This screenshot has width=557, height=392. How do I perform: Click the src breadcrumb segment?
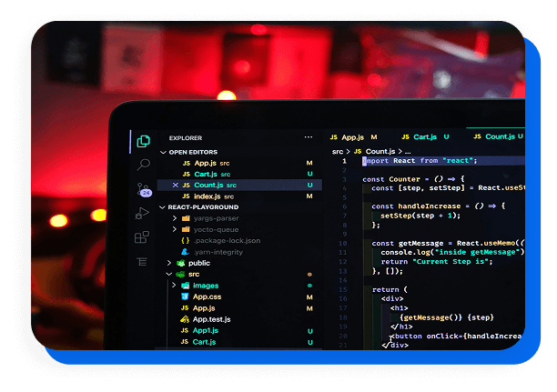[338, 152]
